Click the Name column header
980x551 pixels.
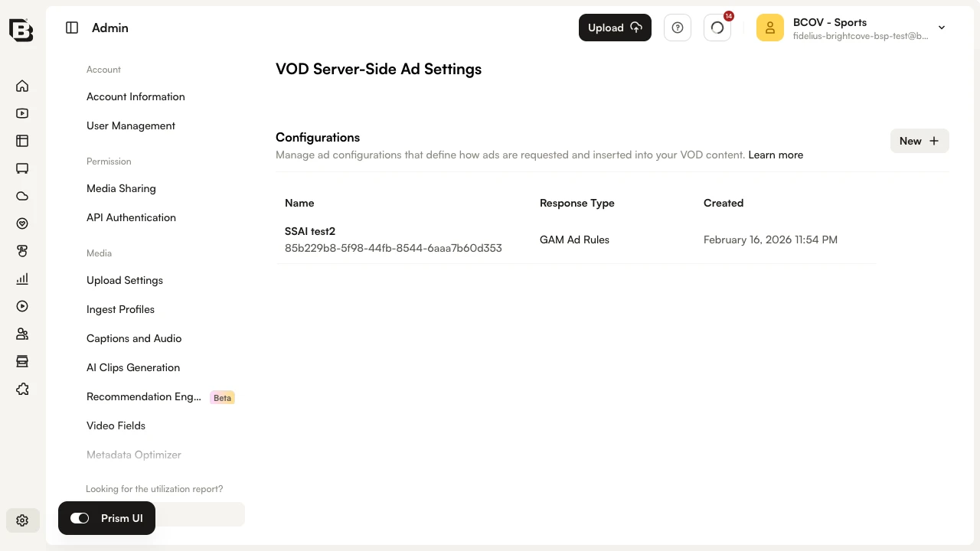tap(299, 203)
